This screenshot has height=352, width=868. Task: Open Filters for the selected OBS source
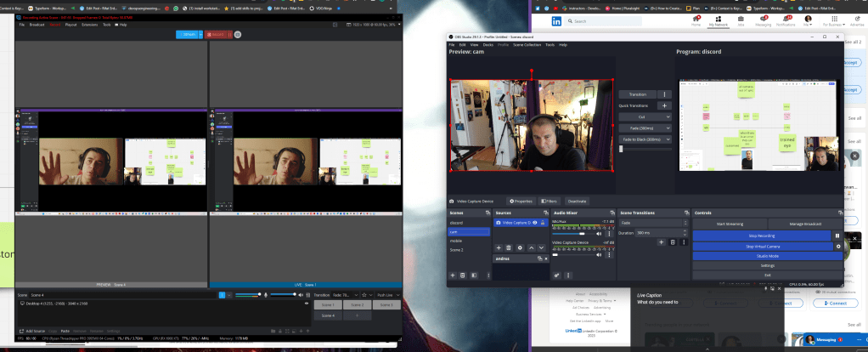tap(550, 202)
